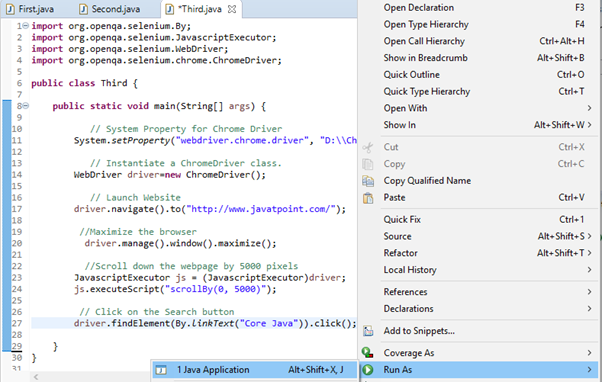Open the Show In menu entry

pos(479,125)
